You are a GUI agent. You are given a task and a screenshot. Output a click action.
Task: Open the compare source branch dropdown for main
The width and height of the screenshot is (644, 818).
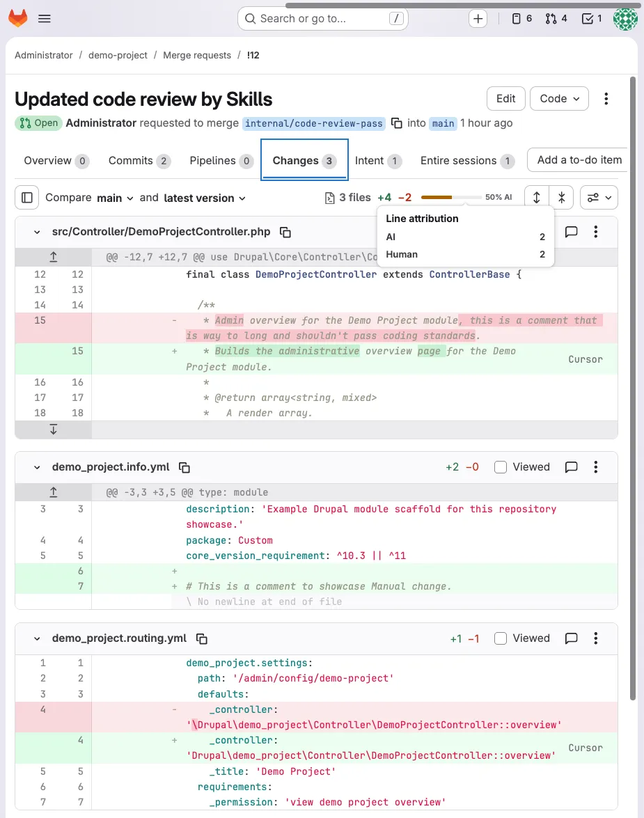(x=115, y=198)
